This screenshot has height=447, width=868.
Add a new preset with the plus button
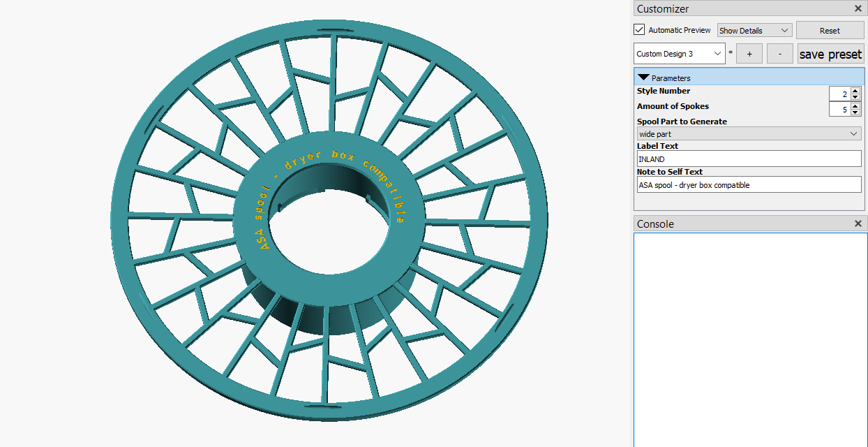pyautogui.click(x=749, y=54)
